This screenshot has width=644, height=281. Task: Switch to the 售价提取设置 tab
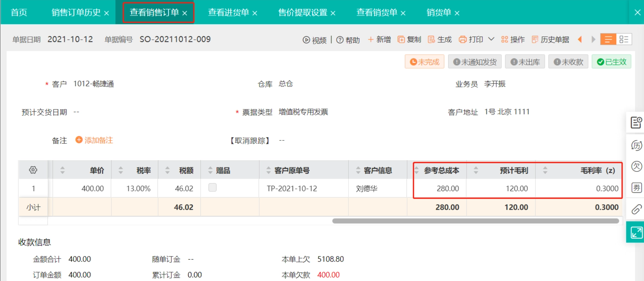click(303, 12)
